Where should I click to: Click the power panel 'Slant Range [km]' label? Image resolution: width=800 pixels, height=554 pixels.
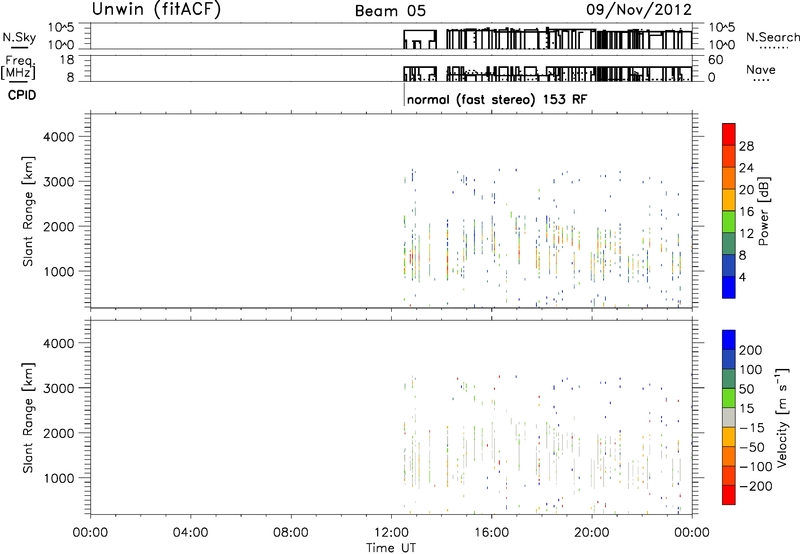point(28,211)
